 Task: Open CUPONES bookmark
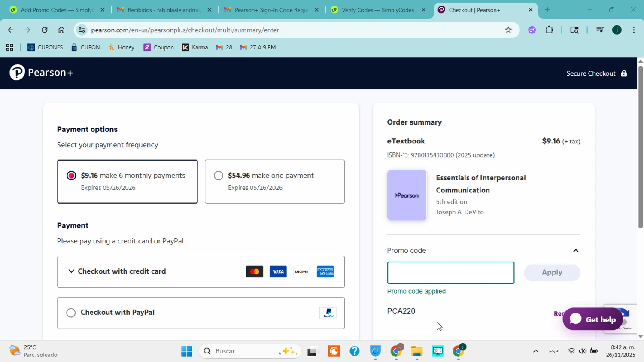click(45, 48)
